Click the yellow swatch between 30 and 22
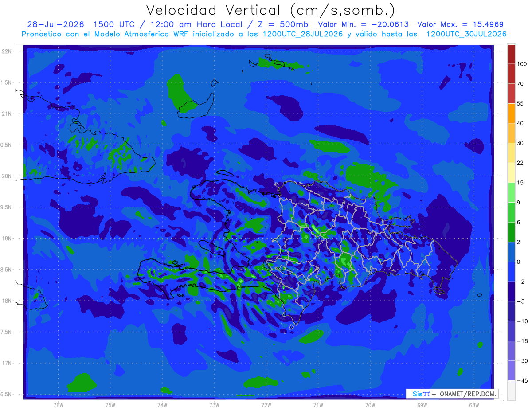 click(511, 153)
